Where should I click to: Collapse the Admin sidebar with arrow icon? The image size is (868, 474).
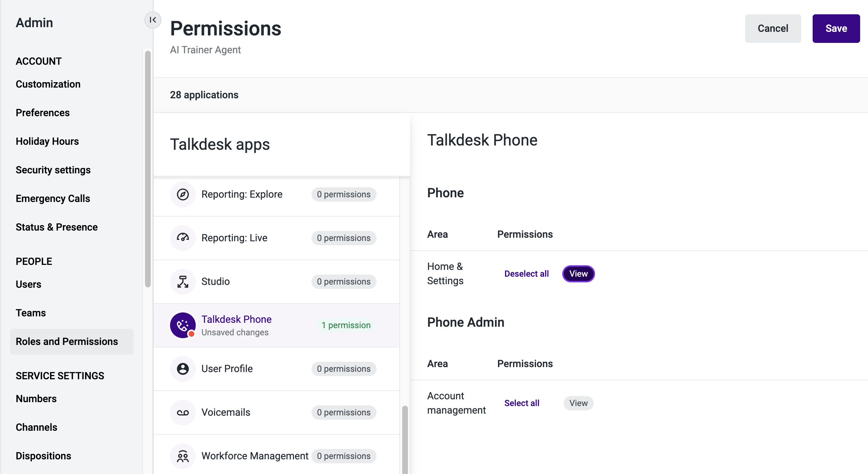[x=153, y=20]
